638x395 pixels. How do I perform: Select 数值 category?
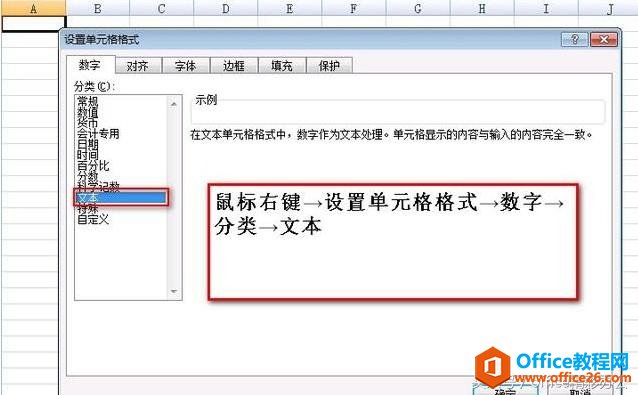tap(88, 112)
